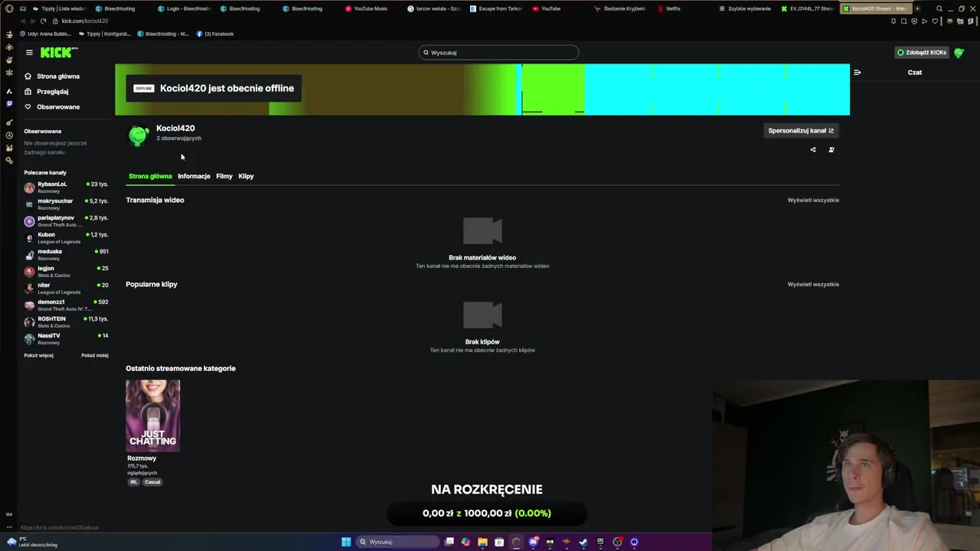The height and width of the screenshot is (551, 980).
Task: Open the (3) Facebook bookmark
Action: pyautogui.click(x=215, y=34)
